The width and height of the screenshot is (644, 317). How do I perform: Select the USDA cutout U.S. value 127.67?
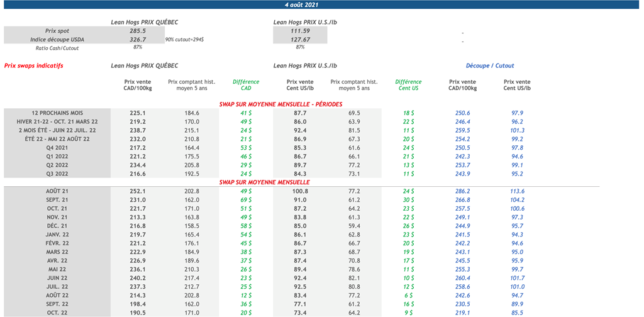tap(300, 39)
